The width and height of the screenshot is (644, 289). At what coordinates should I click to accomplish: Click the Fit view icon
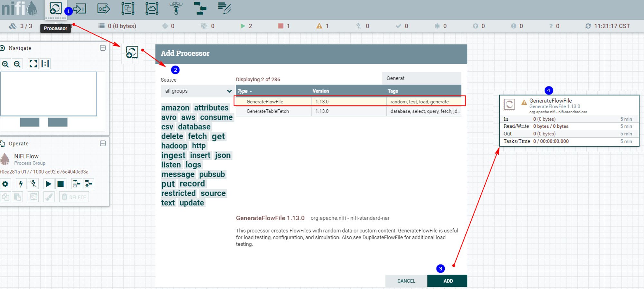tap(33, 64)
